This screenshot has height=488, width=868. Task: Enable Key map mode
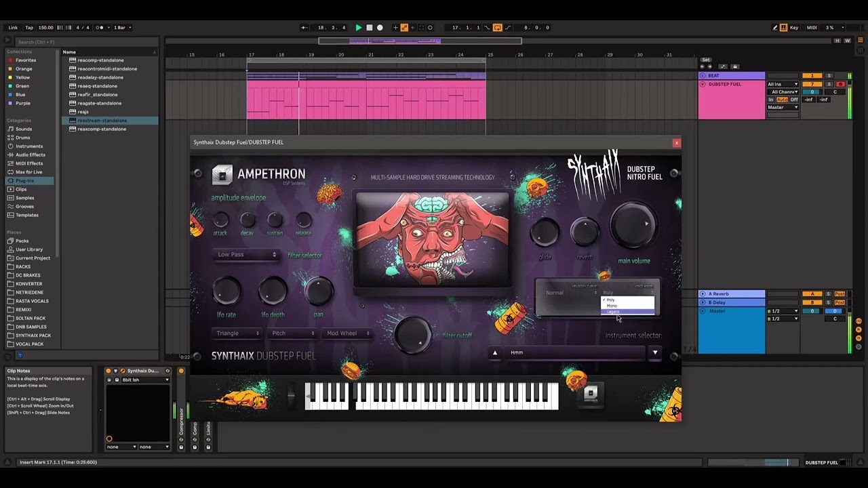794,28
